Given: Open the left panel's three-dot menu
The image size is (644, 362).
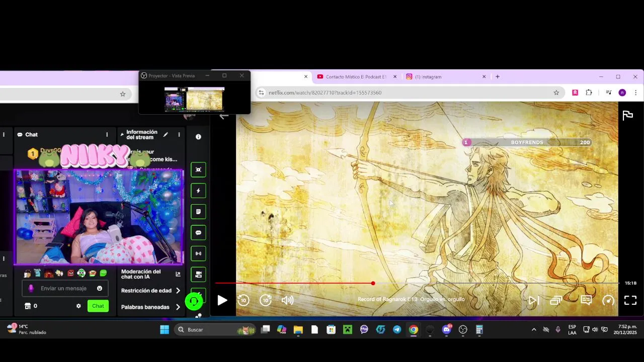Looking at the screenshot, I should click(x=4, y=135).
